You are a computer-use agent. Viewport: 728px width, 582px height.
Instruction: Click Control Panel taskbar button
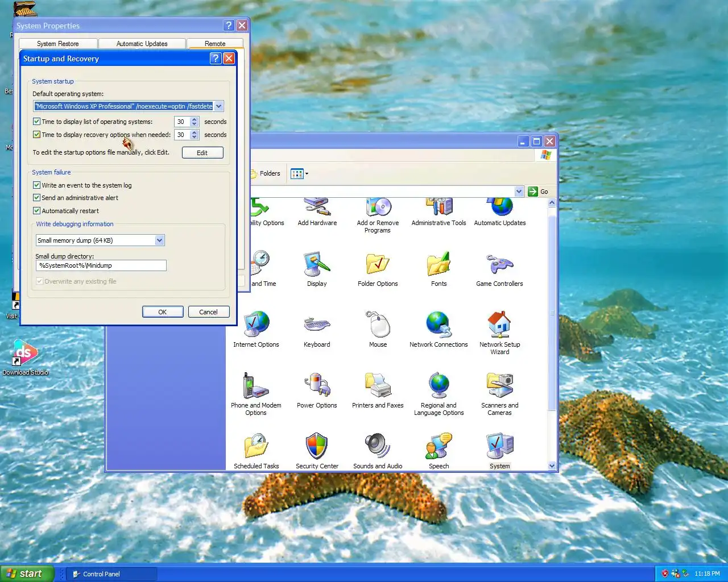click(111, 574)
